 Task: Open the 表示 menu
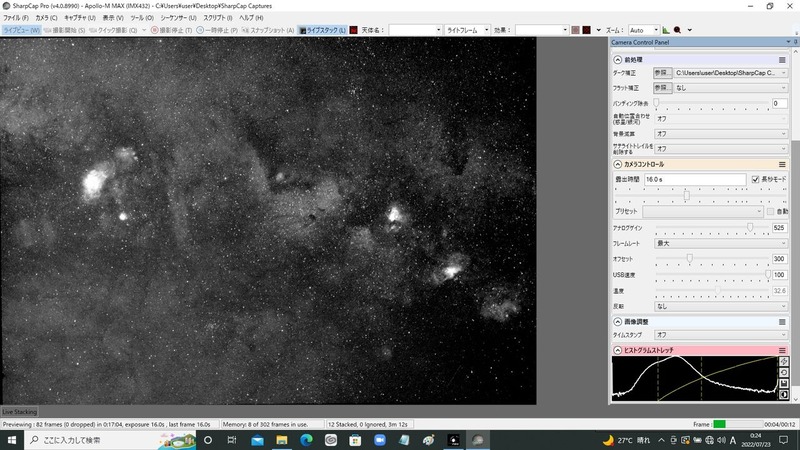coord(113,18)
